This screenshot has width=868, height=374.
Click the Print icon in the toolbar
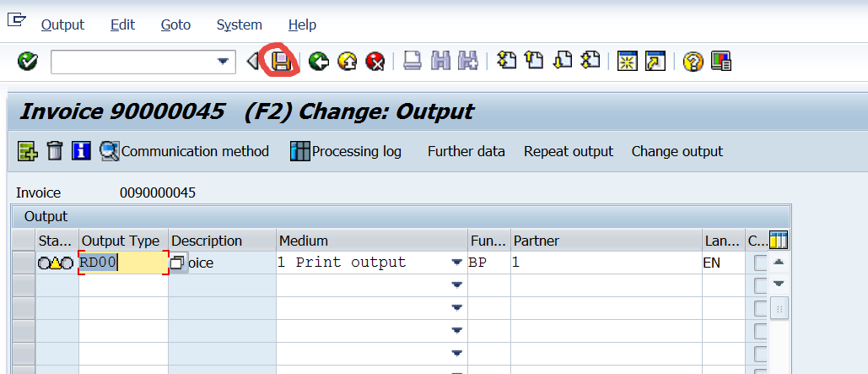[x=412, y=61]
